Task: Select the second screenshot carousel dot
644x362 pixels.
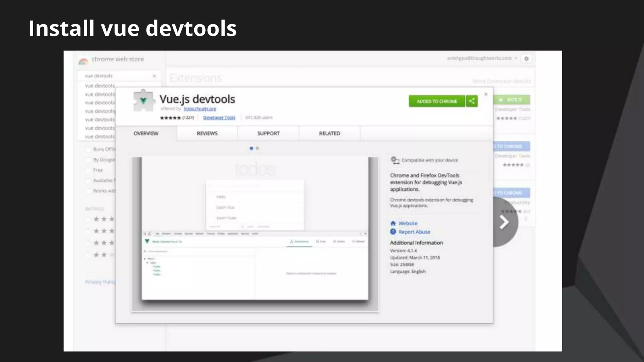Action: (257, 148)
